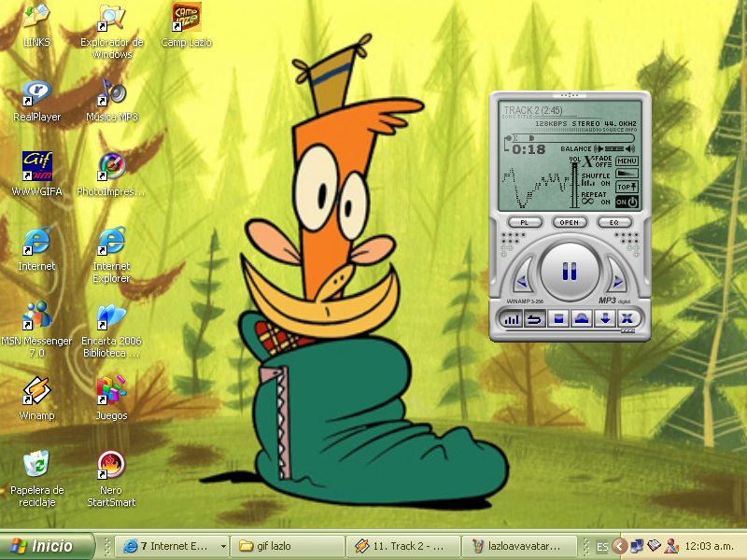The image size is (747, 560).
Task: Click the Winamp song seek bar
Action: click(x=573, y=138)
